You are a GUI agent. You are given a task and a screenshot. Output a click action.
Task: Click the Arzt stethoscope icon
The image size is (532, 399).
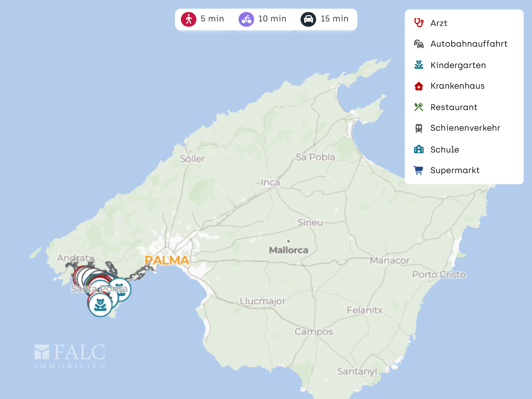coord(419,23)
